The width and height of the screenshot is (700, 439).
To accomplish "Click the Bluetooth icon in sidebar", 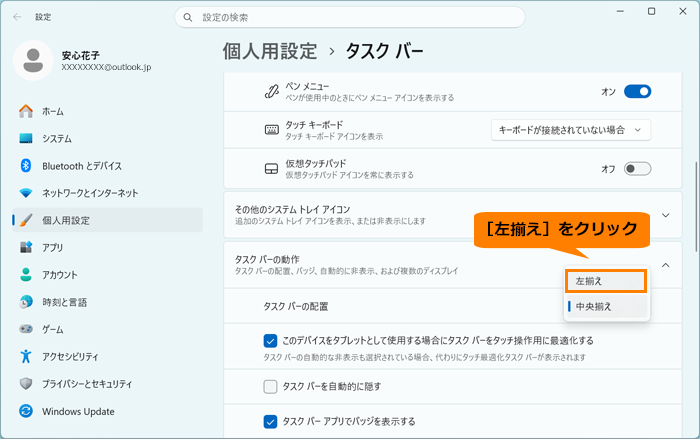I will (26, 166).
